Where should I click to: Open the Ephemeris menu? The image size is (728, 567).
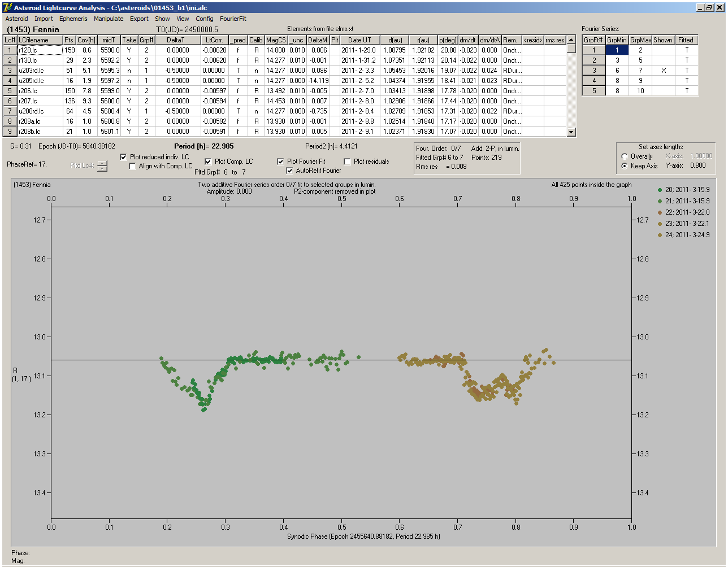pyautogui.click(x=73, y=19)
